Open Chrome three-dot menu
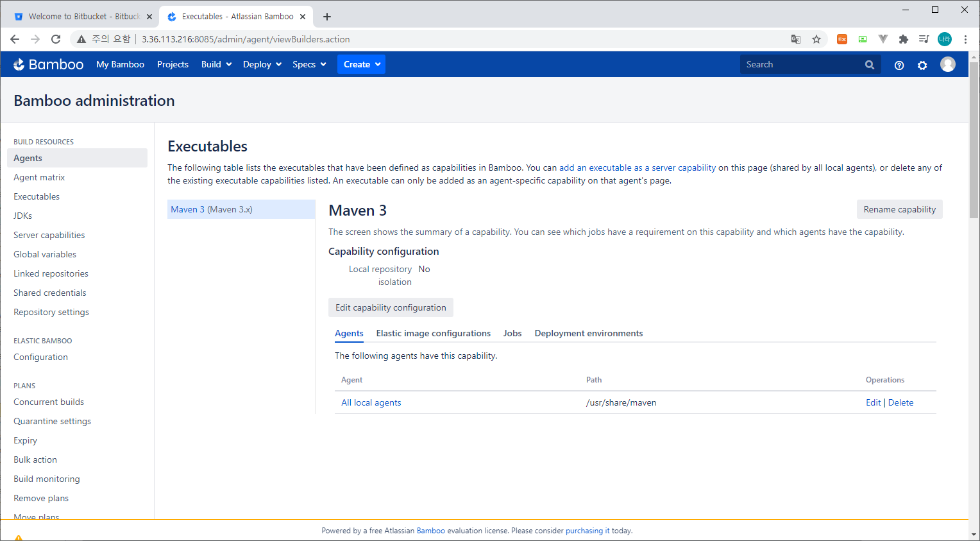This screenshot has width=980, height=541. click(965, 39)
